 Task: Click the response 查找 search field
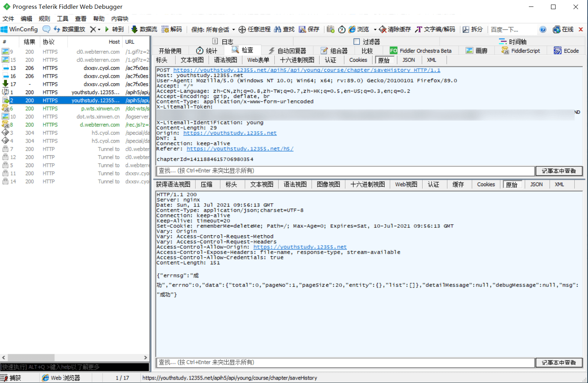click(345, 362)
